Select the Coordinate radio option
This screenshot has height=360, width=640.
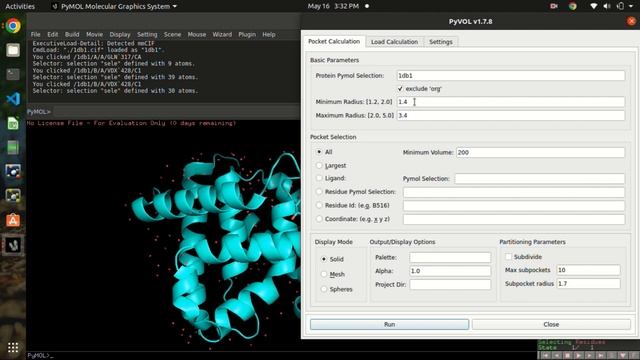click(319, 219)
